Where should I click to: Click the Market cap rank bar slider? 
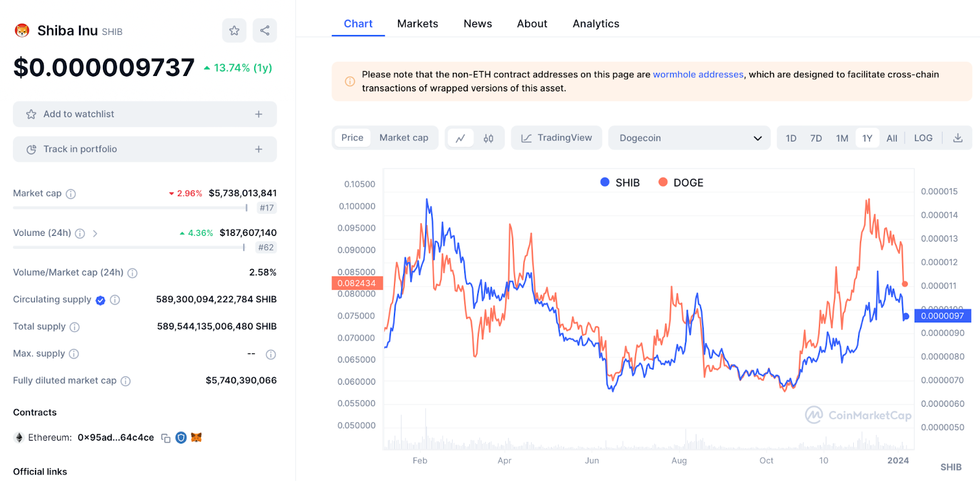pos(130,208)
